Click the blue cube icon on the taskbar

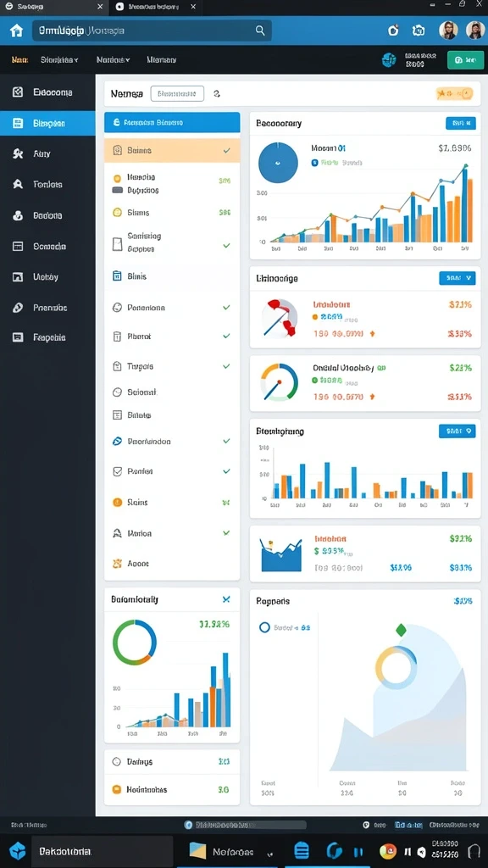click(x=18, y=851)
